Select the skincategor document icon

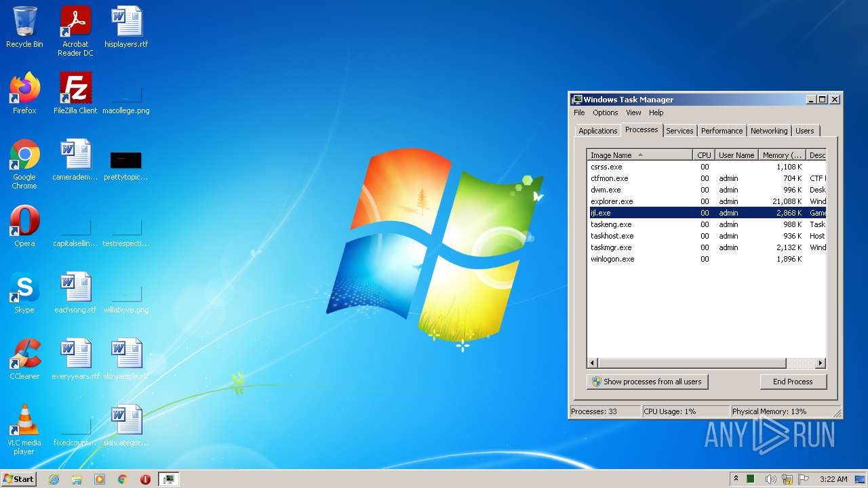(126, 426)
